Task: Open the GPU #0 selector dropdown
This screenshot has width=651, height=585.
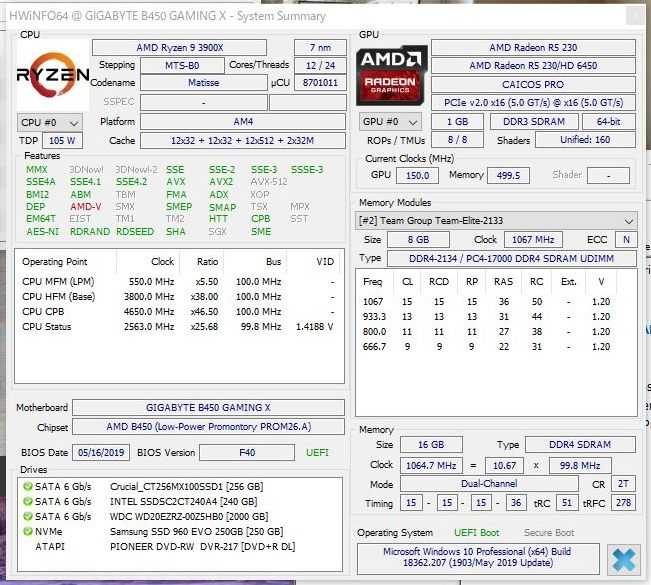Action: tap(390, 122)
